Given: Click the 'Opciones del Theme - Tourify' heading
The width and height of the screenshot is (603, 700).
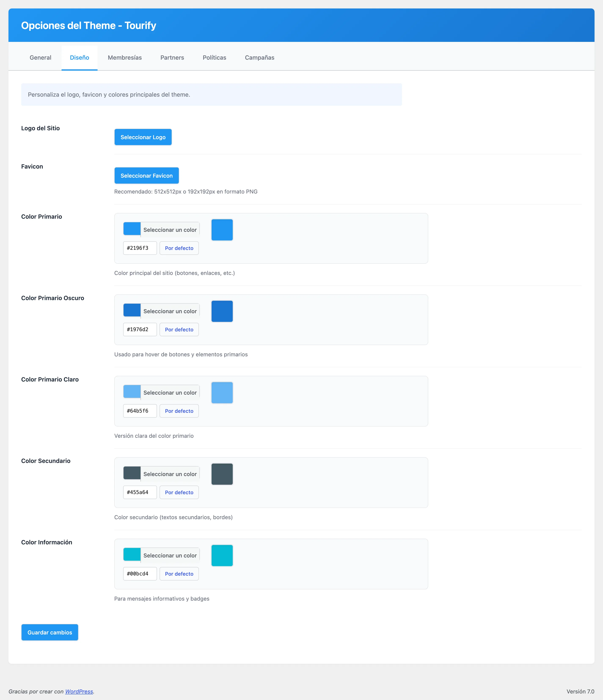Looking at the screenshot, I should click(x=89, y=25).
